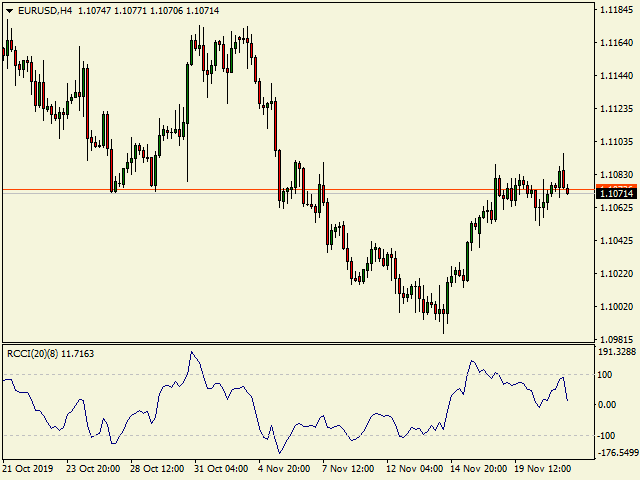Click the 191.3288 indicator scale maximum
Image resolution: width=640 pixels, height=480 pixels.
pos(616,353)
